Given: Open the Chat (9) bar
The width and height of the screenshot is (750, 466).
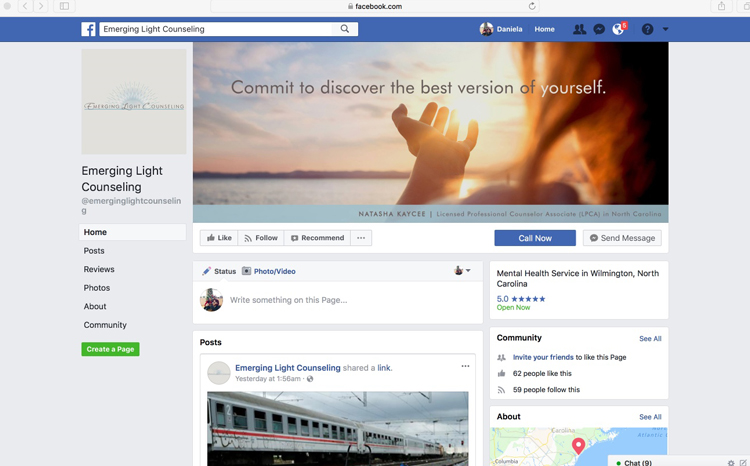Looking at the screenshot, I should 638,463.
